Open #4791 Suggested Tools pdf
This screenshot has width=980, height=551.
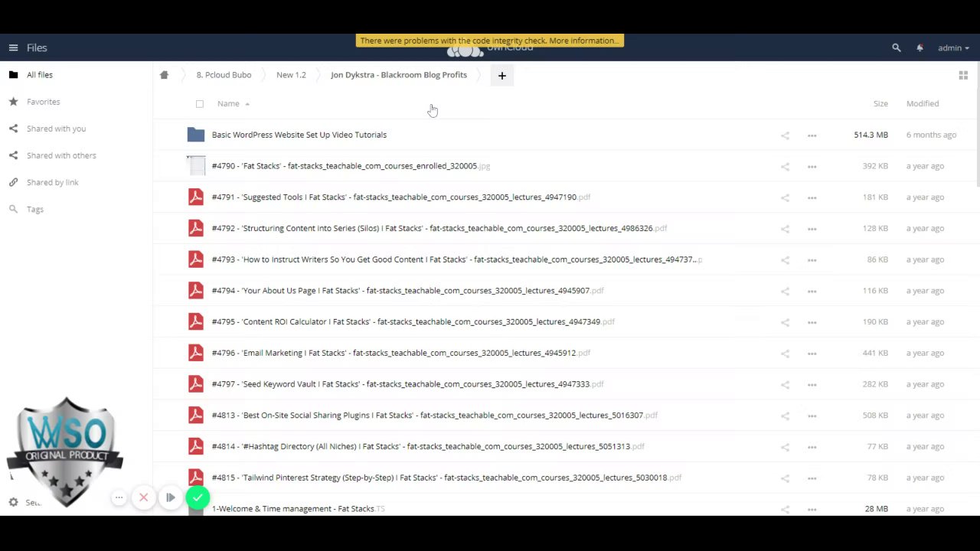(x=401, y=197)
